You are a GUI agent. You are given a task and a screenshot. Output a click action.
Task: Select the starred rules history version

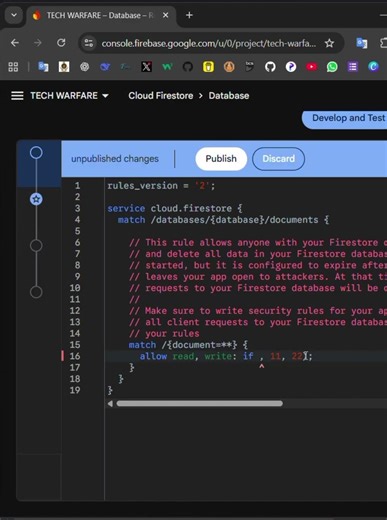click(36, 199)
